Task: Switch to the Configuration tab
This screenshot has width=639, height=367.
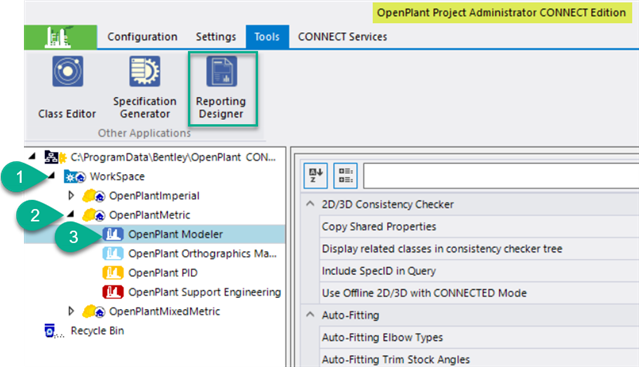Action: (x=142, y=37)
